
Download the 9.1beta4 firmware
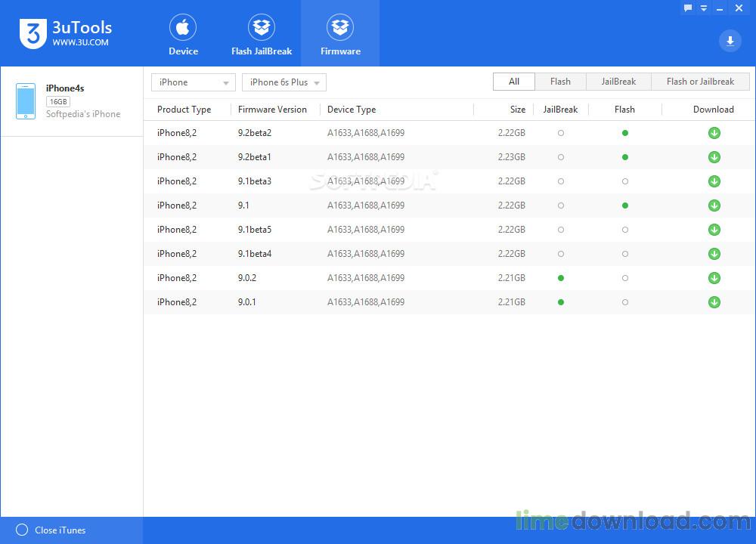714,254
